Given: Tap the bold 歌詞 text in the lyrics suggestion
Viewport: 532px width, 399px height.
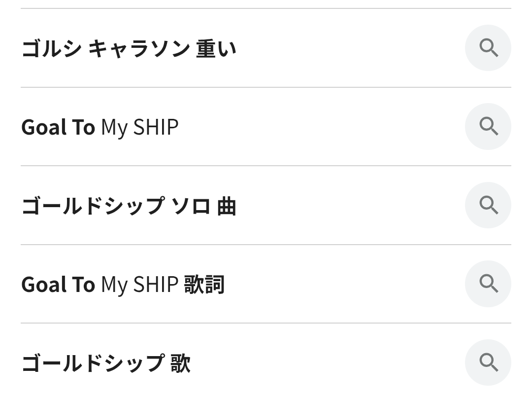Looking at the screenshot, I should [x=204, y=285].
